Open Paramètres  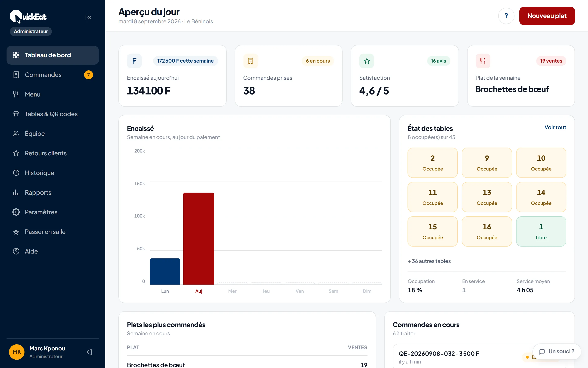click(x=52, y=212)
